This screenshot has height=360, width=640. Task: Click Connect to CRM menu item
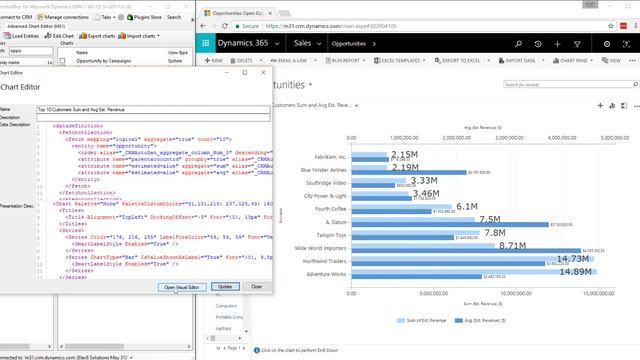pyautogui.click(x=16, y=17)
